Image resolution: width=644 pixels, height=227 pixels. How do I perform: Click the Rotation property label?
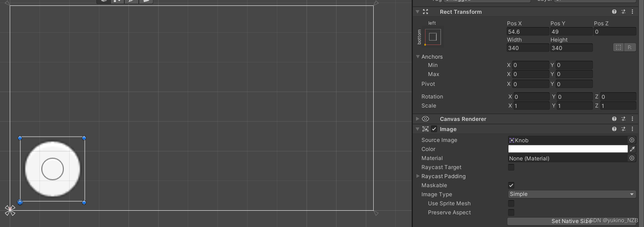[432, 97]
